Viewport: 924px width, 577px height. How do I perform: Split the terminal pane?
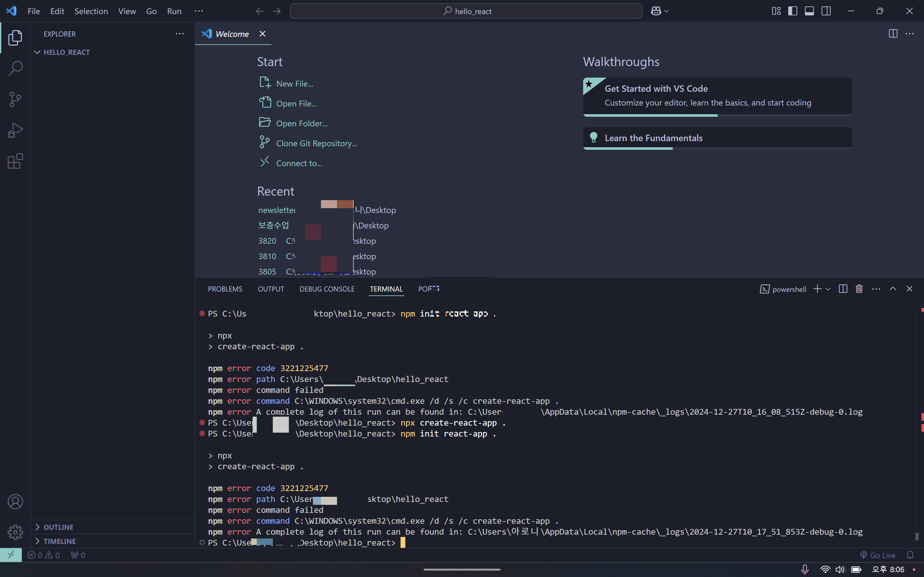tap(843, 289)
